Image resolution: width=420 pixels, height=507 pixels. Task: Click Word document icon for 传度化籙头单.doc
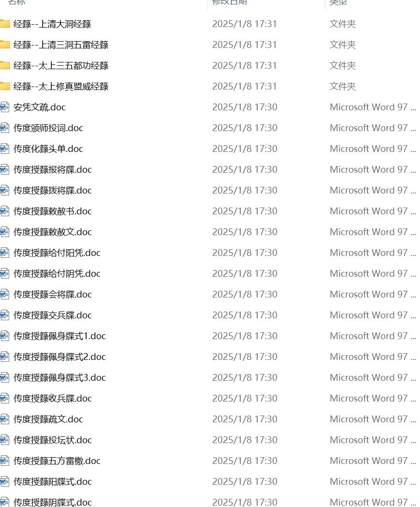5,149
